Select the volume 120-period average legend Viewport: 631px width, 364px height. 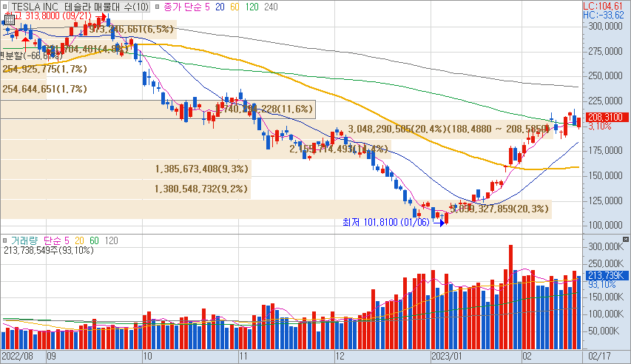(111, 240)
